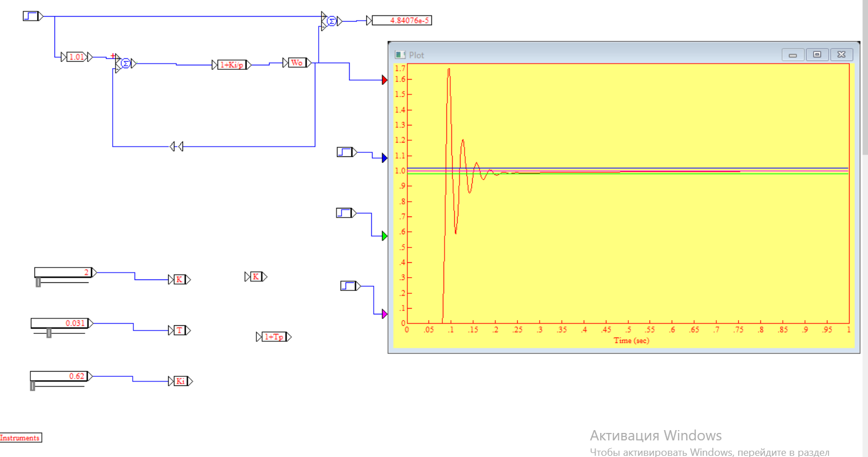Click the 0.62 slider value readout
This screenshot has height=457, width=868.
[x=59, y=376]
